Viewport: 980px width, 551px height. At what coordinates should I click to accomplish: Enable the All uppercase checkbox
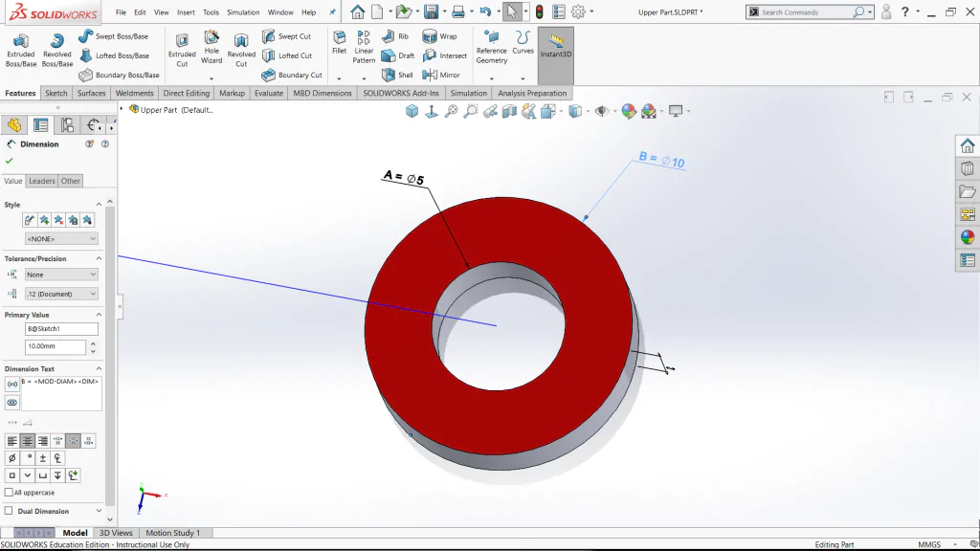click(x=9, y=493)
